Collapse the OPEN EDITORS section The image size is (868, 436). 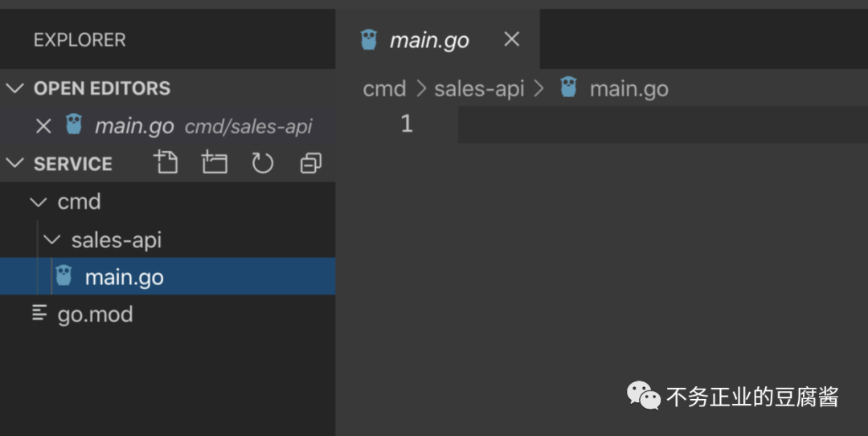point(14,88)
